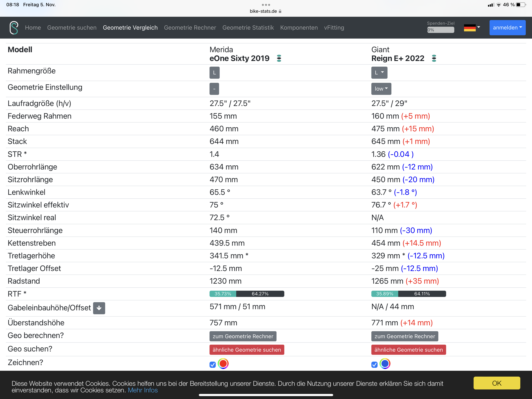Viewport: 532px width, 399px height.
Task: Tap the battery icon in the status bar
Action: 521,5
